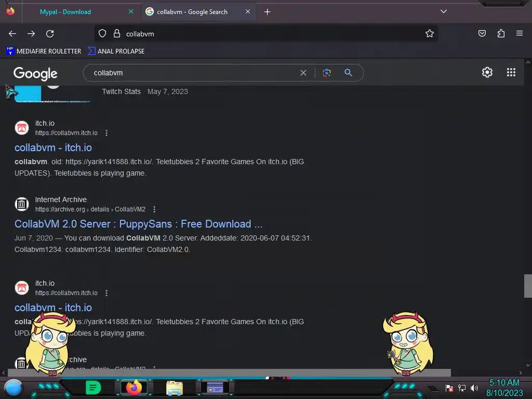The height and width of the screenshot is (399, 532).
Task: Open the Firefox application menu
Action: click(x=519, y=34)
